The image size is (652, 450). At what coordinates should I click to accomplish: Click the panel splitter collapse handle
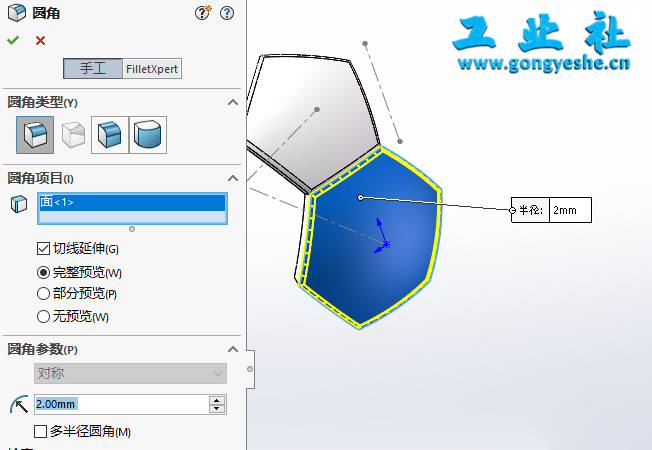[250, 369]
